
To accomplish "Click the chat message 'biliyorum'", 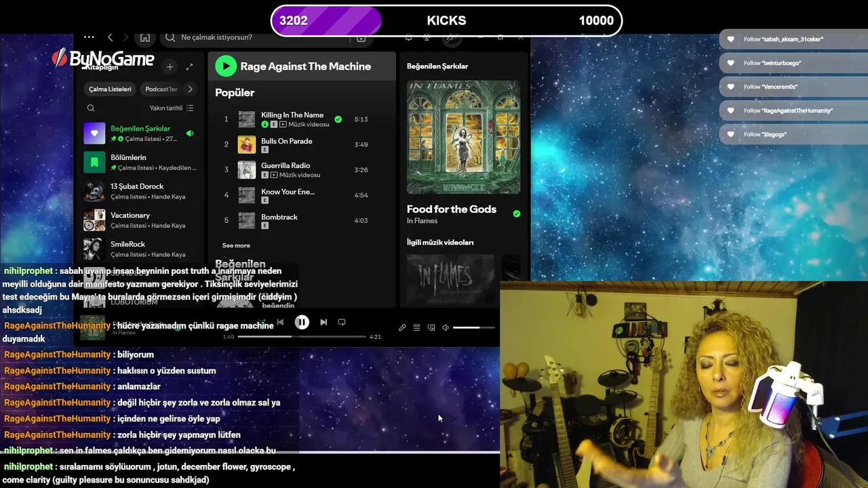I will click(x=136, y=354).
